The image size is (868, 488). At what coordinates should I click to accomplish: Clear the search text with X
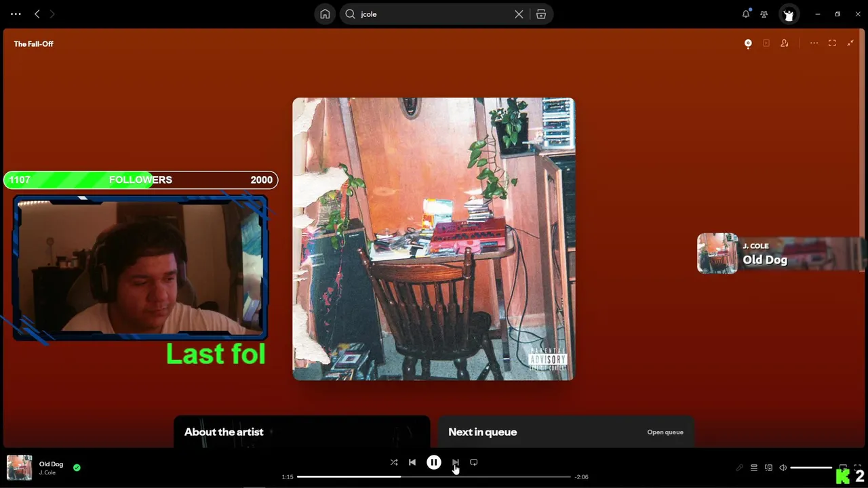[519, 14]
